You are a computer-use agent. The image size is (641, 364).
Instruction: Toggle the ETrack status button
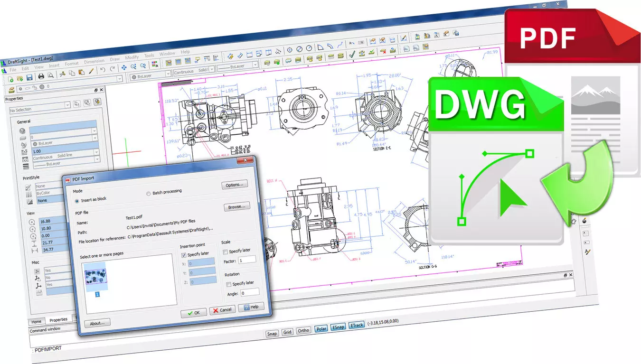coord(357,325)
